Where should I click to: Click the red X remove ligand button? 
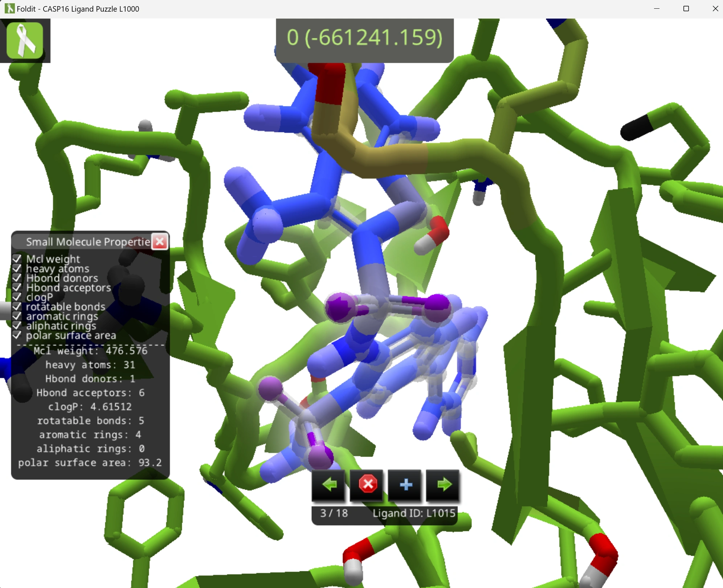point(367,485)
